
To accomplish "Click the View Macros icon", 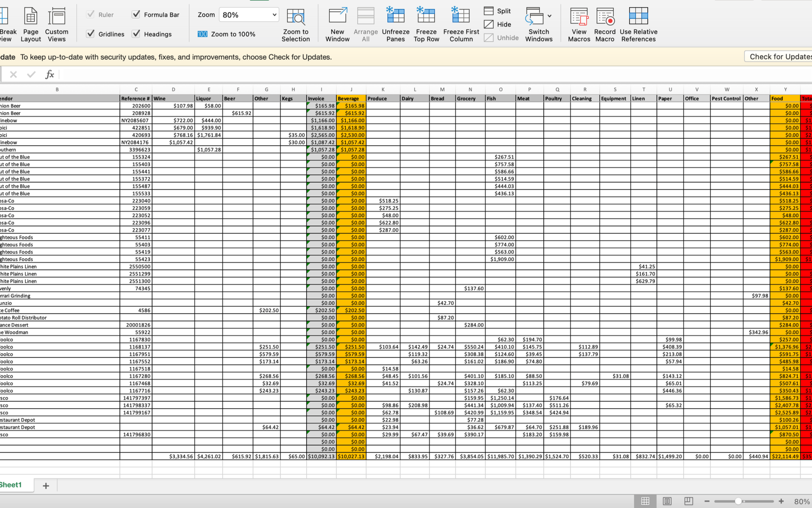I will click(579, 16).
